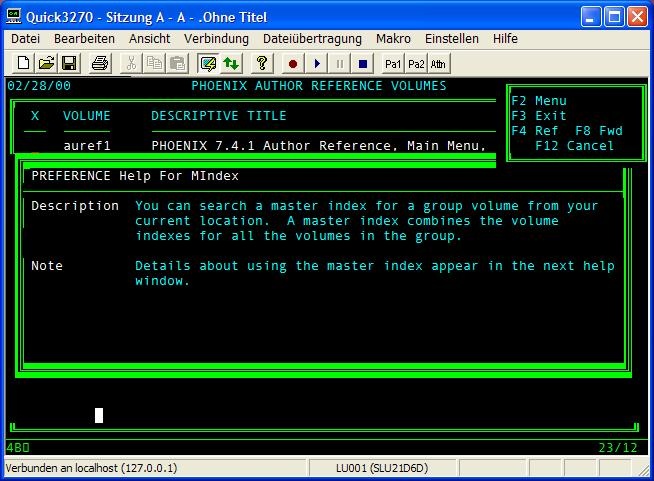Click the Copy toolbar icon

pyautogui.click(x=154, y=63)
